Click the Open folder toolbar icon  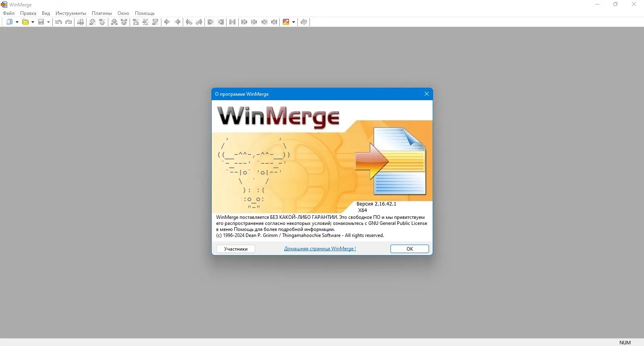pyautogui.click(x=25, y=22)
